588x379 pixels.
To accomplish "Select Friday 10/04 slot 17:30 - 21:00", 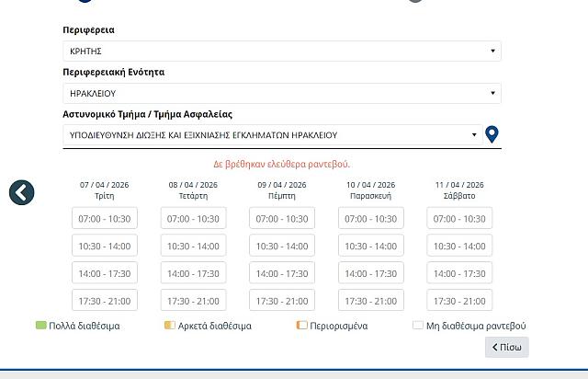I will click(x=370, y=301).
